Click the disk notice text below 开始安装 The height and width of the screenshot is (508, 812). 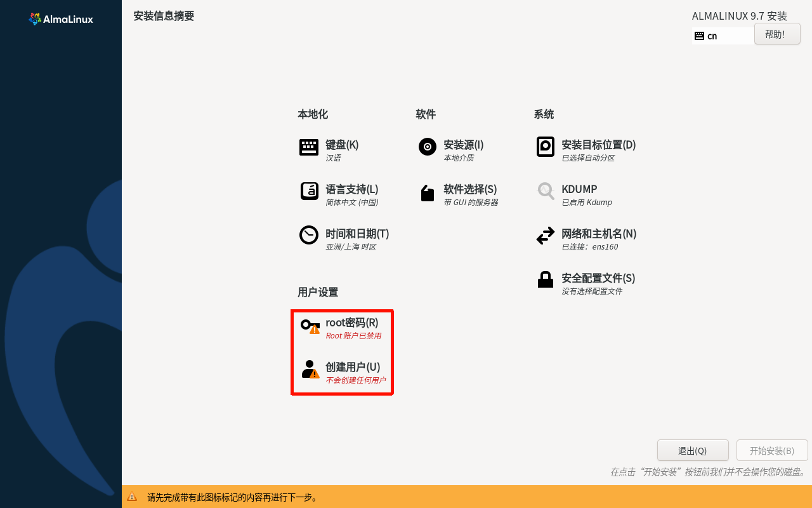[708, 472]
